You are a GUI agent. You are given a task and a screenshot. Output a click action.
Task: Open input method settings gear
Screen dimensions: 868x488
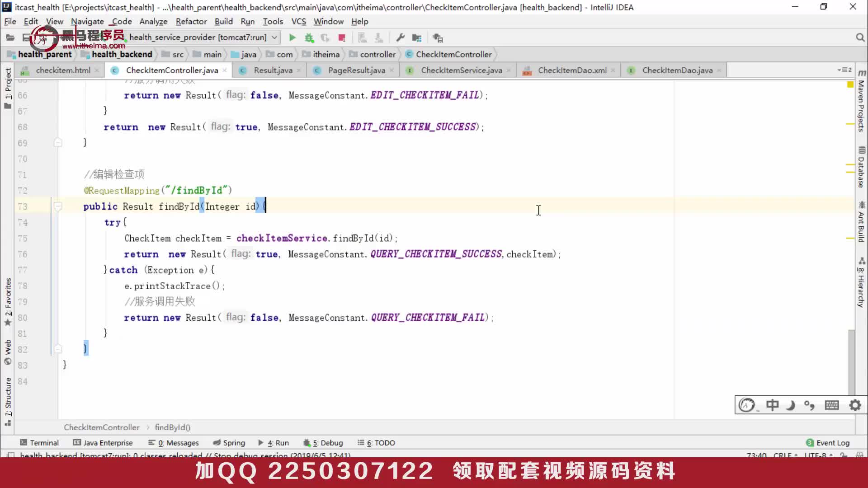click(855, 405)
